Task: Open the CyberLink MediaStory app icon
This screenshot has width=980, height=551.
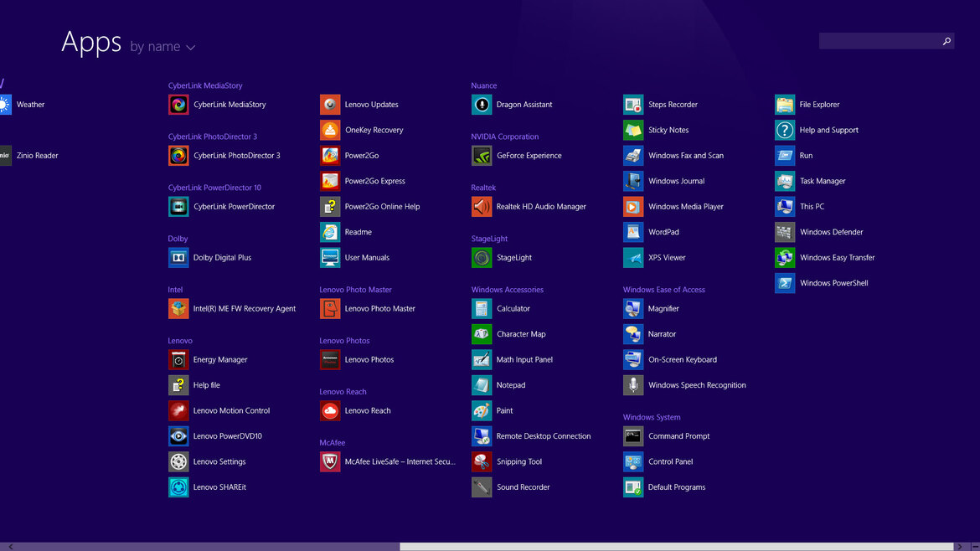Action: (x=178, y=105)
